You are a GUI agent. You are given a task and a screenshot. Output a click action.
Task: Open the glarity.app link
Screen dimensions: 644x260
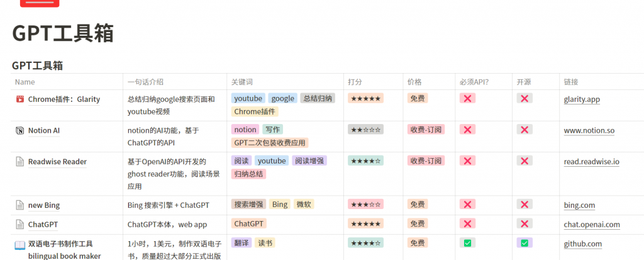click(x=582, y=99)
